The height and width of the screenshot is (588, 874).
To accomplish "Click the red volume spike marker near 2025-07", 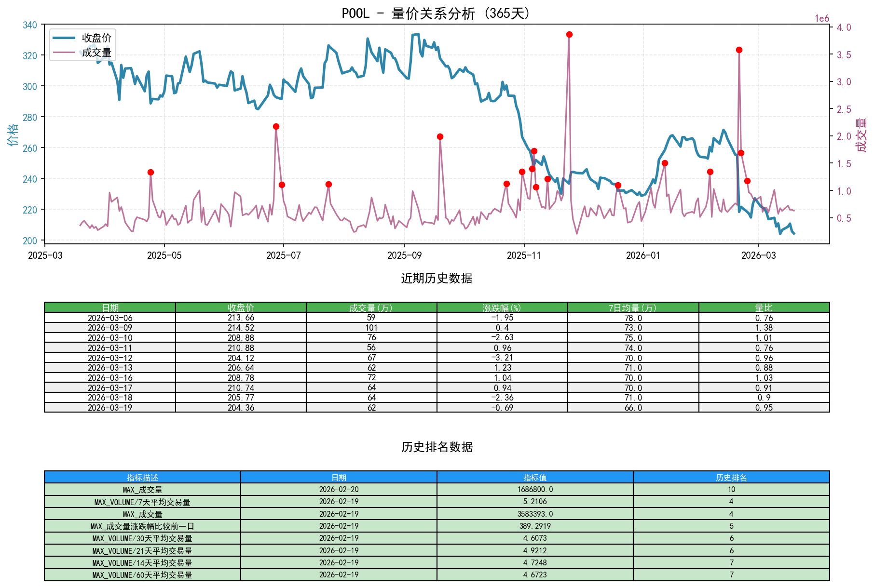I will [276, 126].
